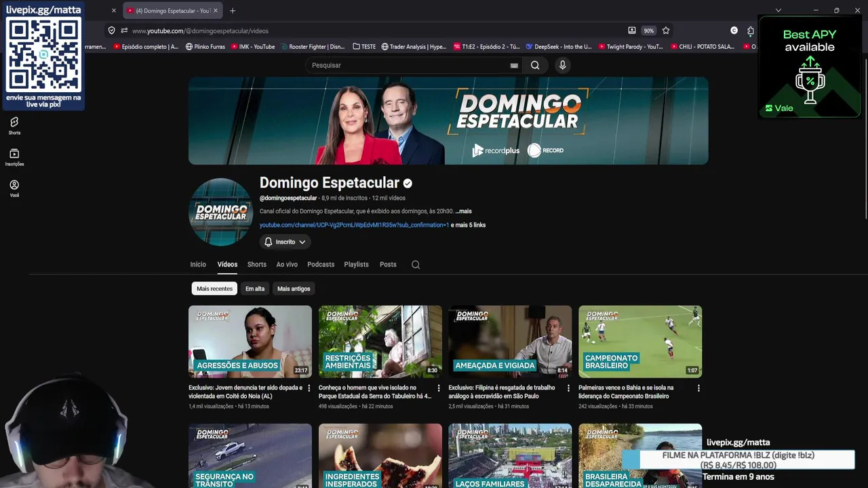Open the tab list dropdown arrow
This screenshot has width=868, height=488.
778,11
